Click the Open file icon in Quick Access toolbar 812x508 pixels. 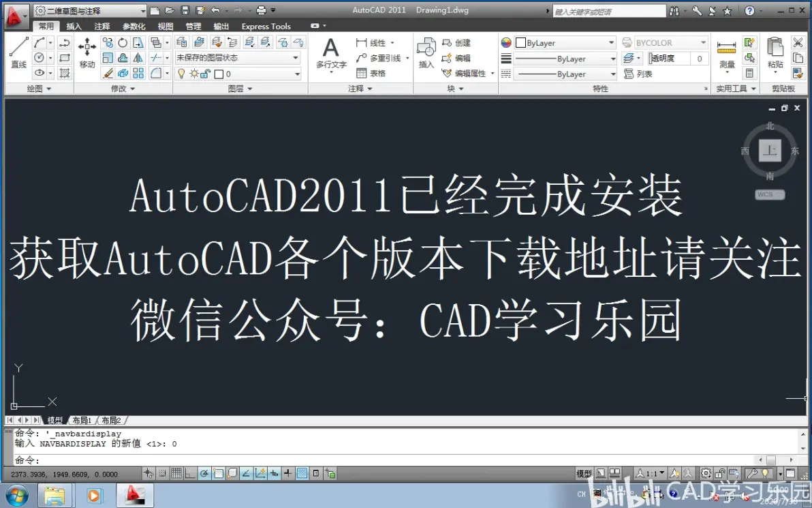coord(170,10)
